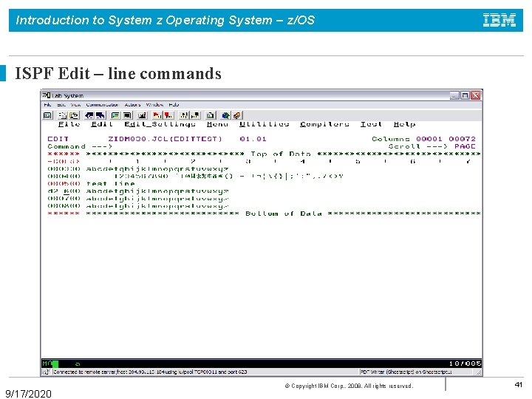Screen dimensions: 532x399
Task: Open the Actions menu
Action: click(x=132, y=105)
